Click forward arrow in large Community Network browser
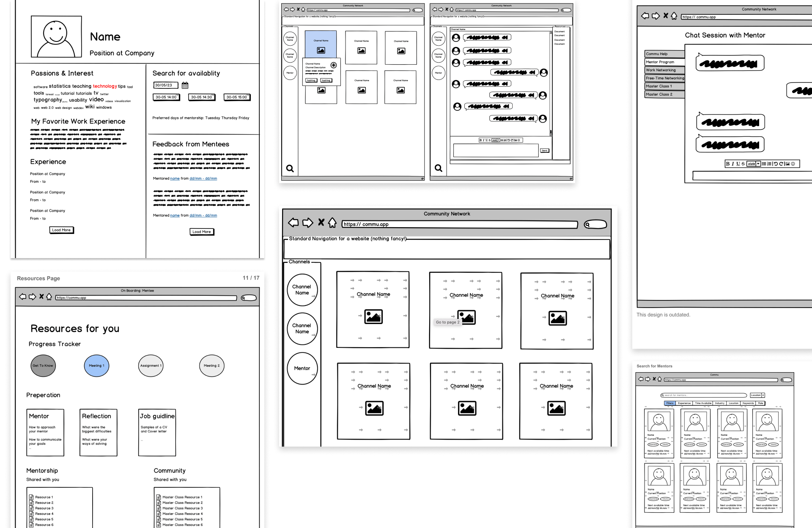Image resolution: width=812 pixels, height=528 pixels. (307, 223)
